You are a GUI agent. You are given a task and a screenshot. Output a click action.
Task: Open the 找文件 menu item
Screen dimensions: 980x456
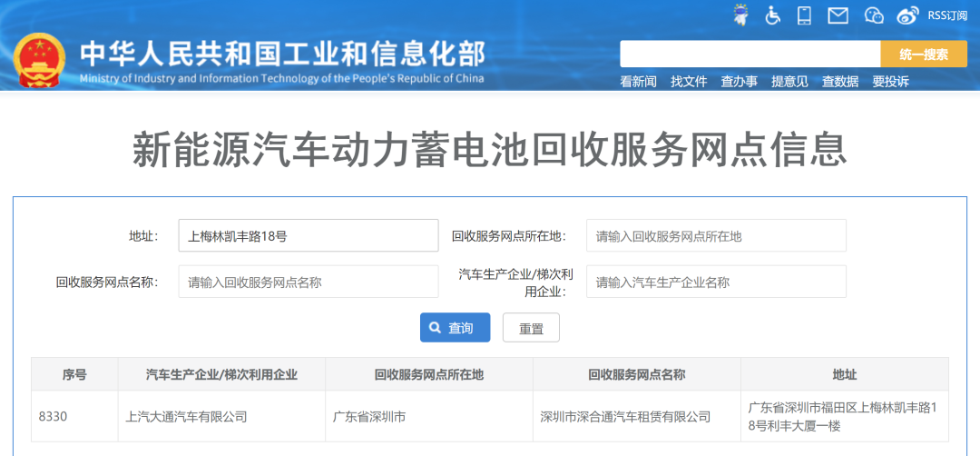(x=689, y=82)
